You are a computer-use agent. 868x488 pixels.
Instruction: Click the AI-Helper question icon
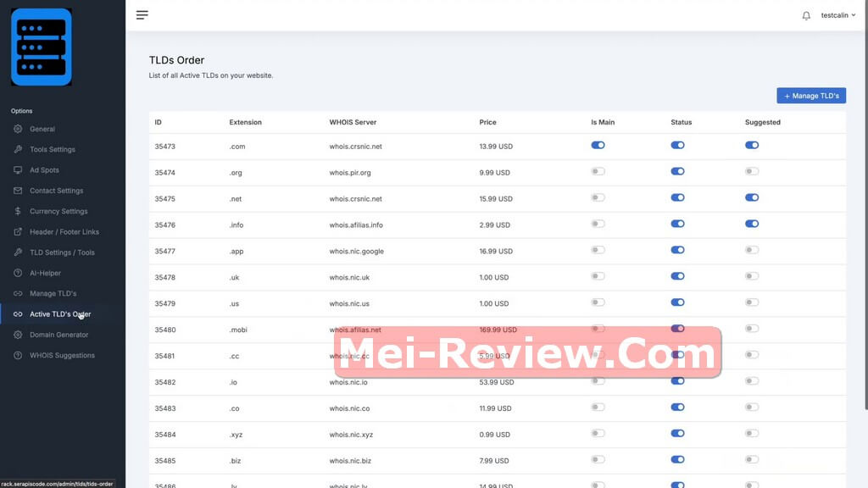[x=18, y=273]
